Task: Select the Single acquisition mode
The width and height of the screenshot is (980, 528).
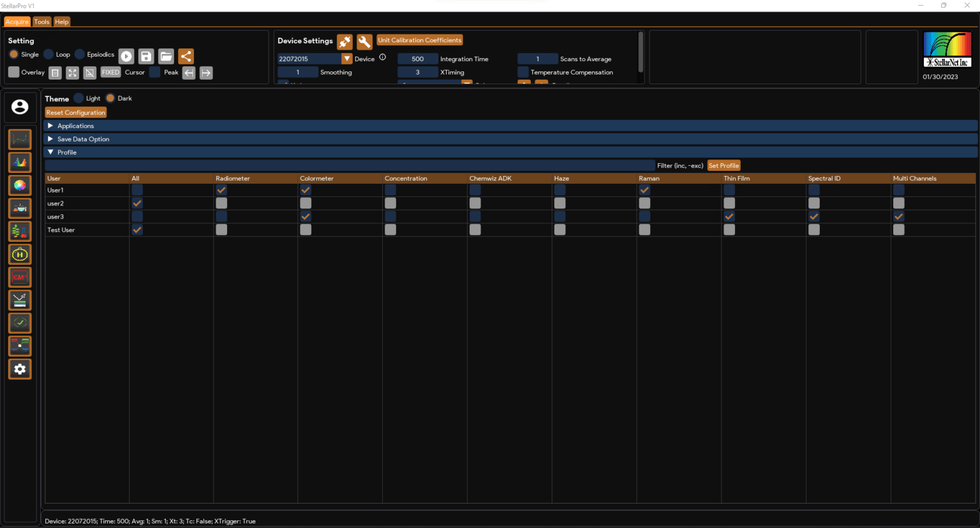Action: [13, 54]
